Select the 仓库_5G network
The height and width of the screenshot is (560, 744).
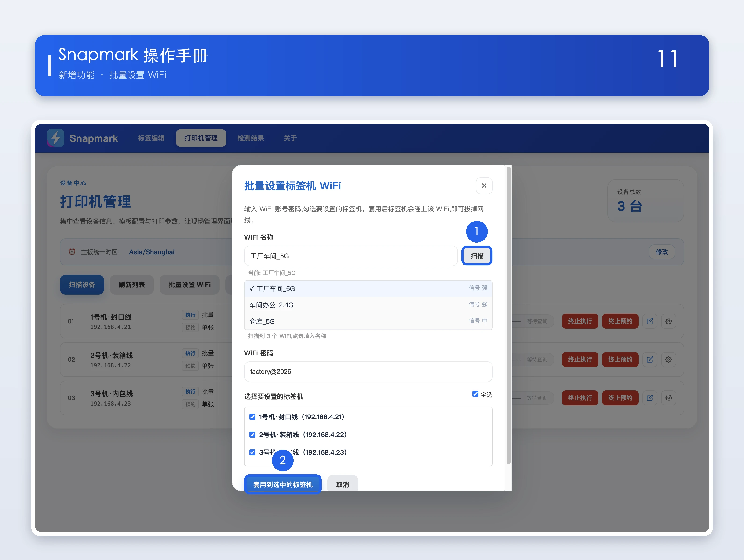click(368, 321)
